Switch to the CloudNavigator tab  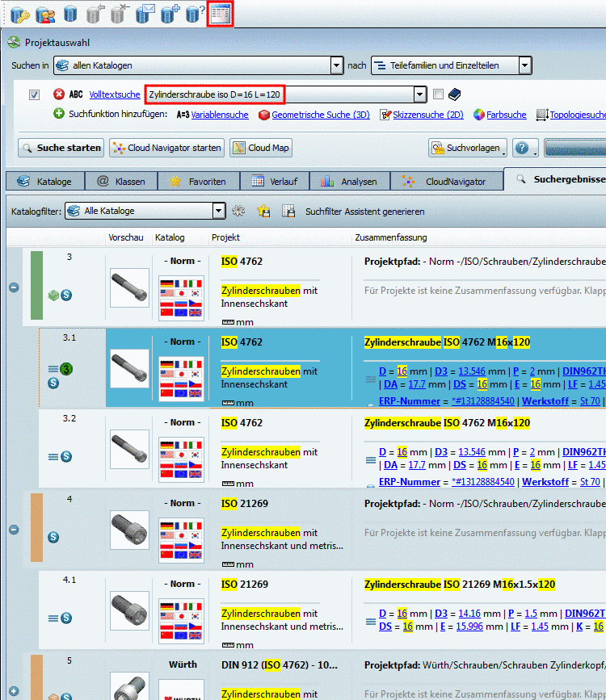pos(447,181)
